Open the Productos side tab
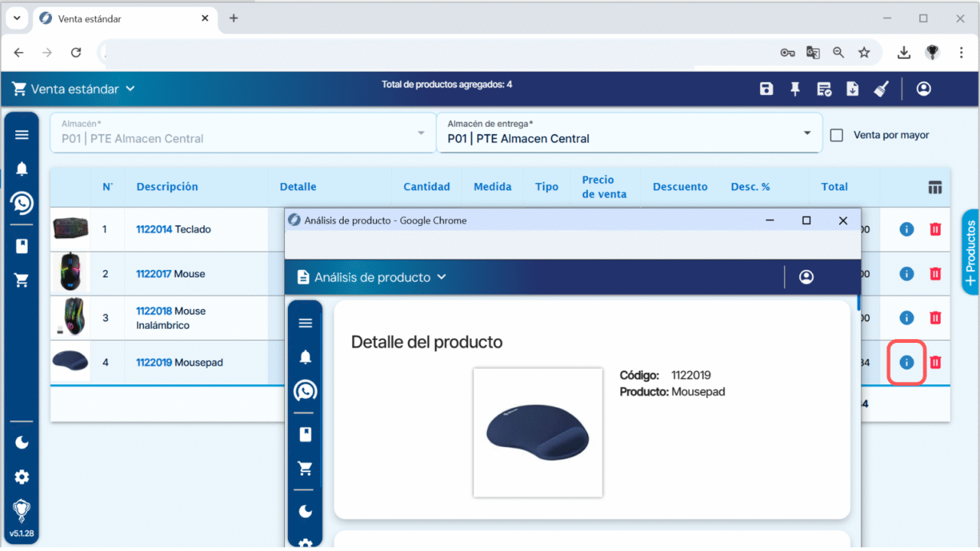This screenshot has height=551, width=980. tap(969, 252)
